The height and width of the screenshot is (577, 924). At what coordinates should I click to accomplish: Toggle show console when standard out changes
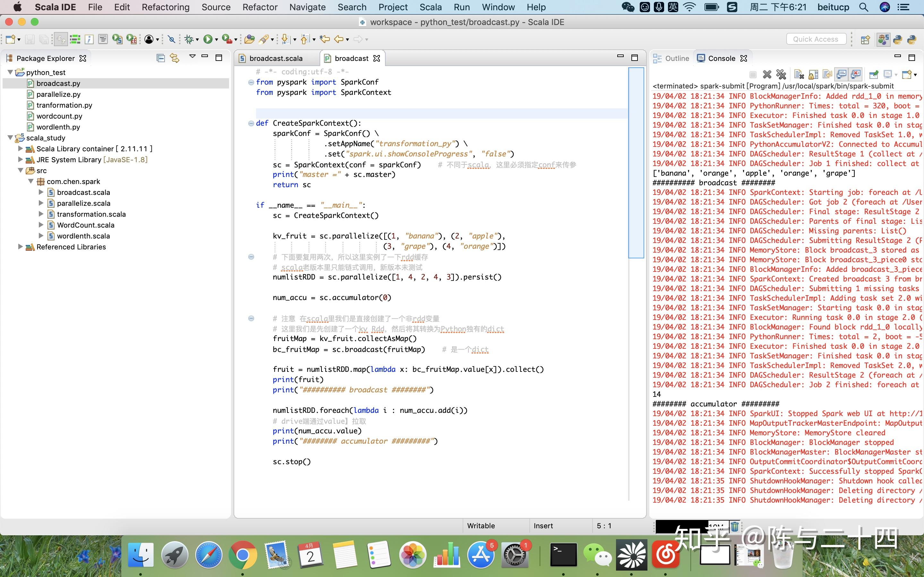click(x=842, y=74)
